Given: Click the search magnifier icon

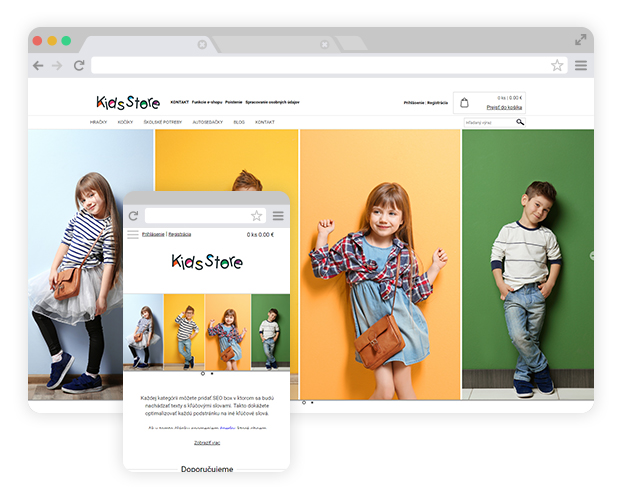Looking at the screenshot, I should pos(520,122).
